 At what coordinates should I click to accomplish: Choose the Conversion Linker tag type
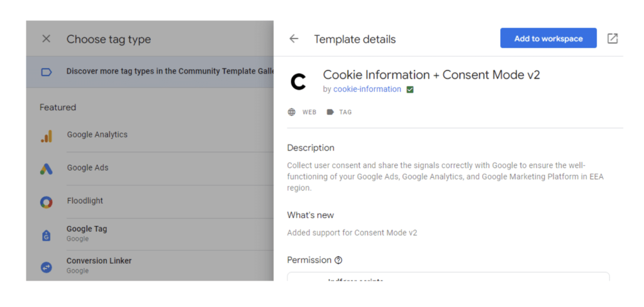point(99,261)
